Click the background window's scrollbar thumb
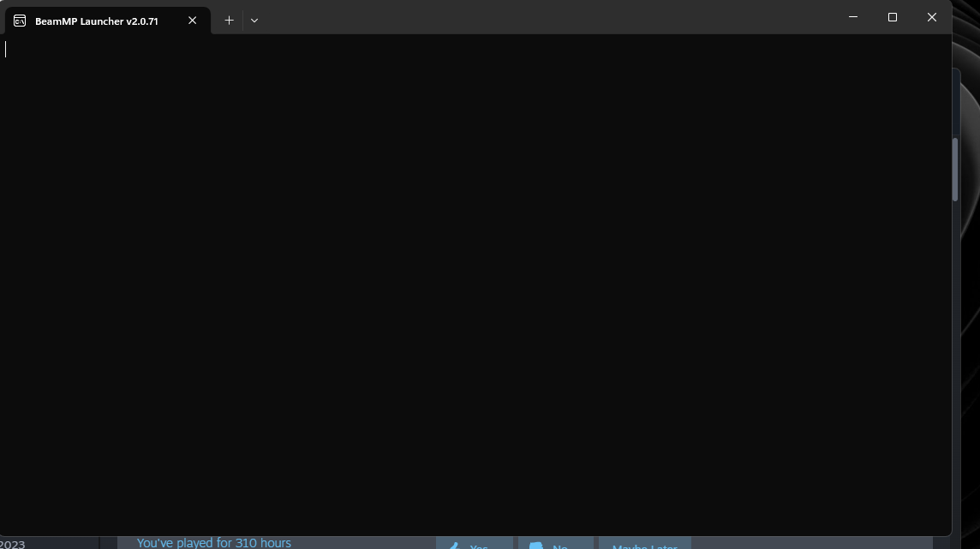Viewport: 980px width, 549px height. click(955, 169)
